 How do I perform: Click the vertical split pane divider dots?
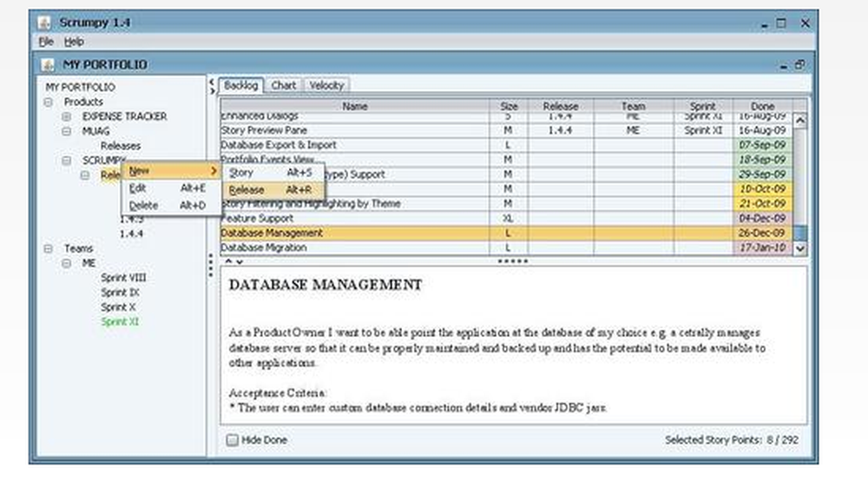point(210,266)
